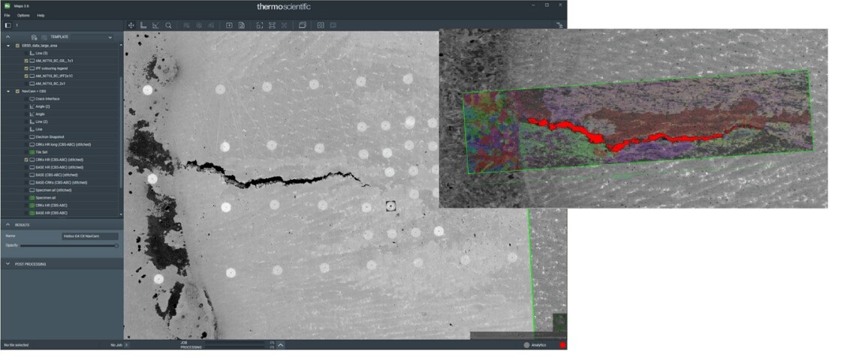Click the fit-selection frame icon

[272, 25]
